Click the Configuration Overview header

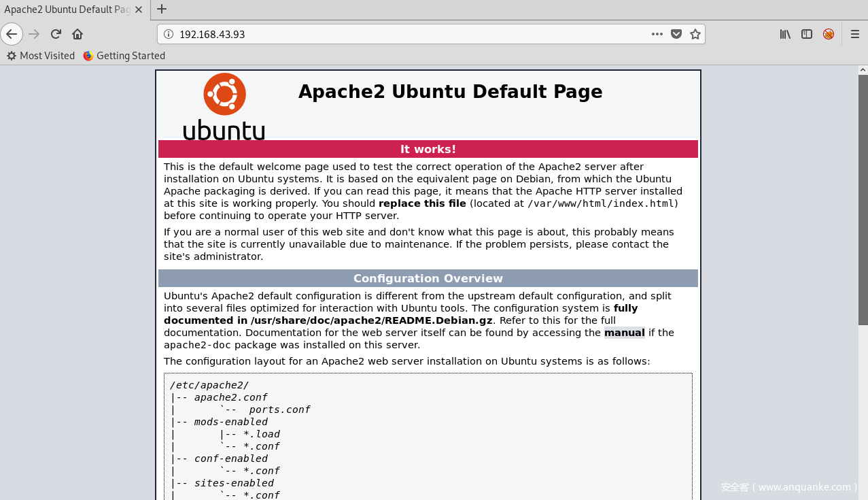428,278
